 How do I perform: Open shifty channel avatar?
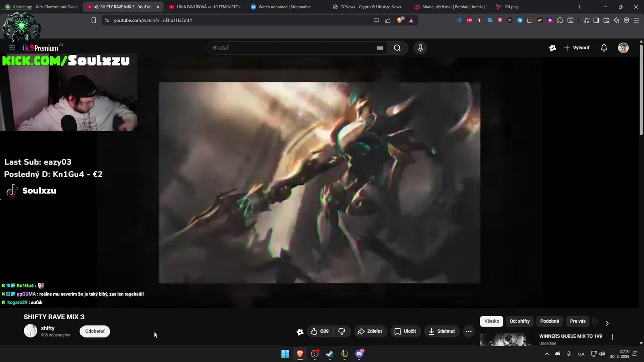31,331
